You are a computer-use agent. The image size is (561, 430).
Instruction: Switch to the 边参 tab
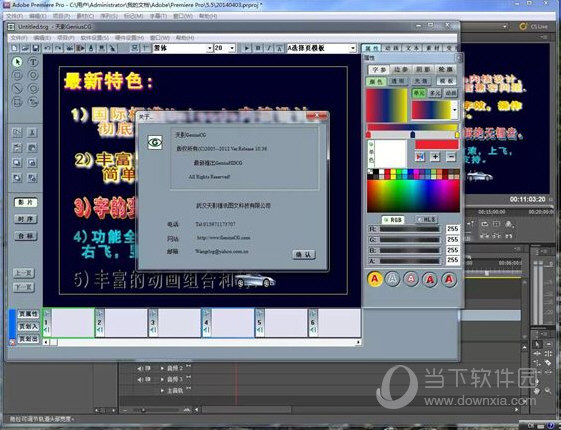[x=400, y=69]
